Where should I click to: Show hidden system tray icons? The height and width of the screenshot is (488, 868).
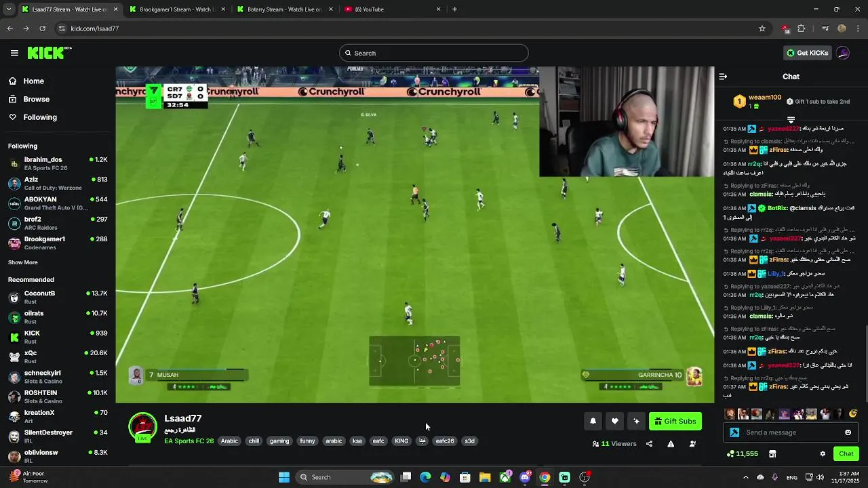tap(745, 477)
